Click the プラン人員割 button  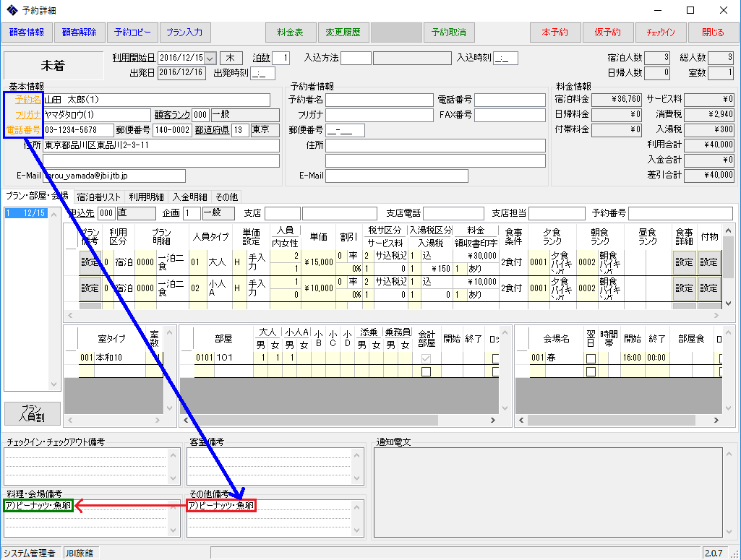click(x=32, y=413)
